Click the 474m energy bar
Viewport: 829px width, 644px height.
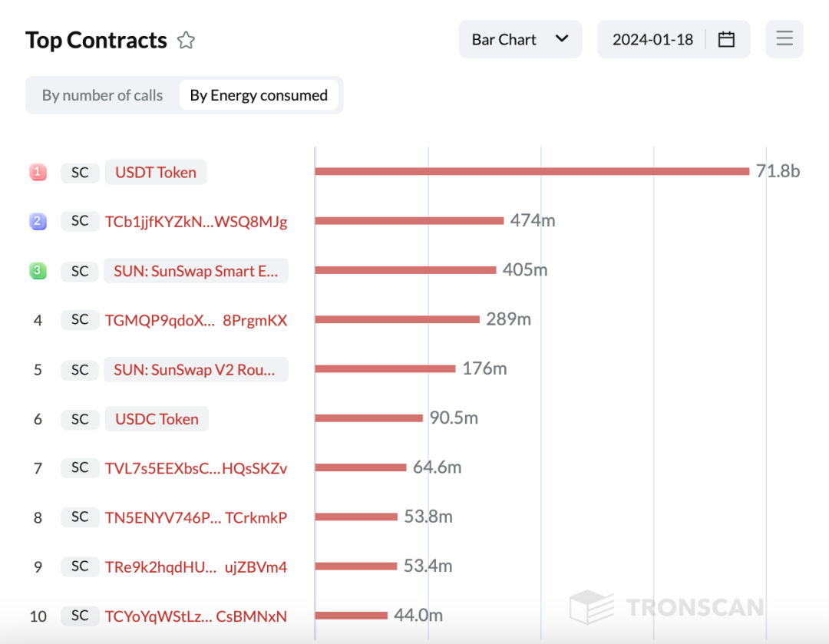pos(409,220)
